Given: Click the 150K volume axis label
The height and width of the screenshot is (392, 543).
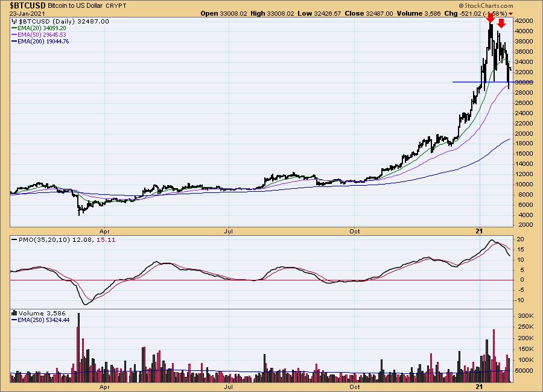Looking at the screenshot, I should (x=526, y=349).
